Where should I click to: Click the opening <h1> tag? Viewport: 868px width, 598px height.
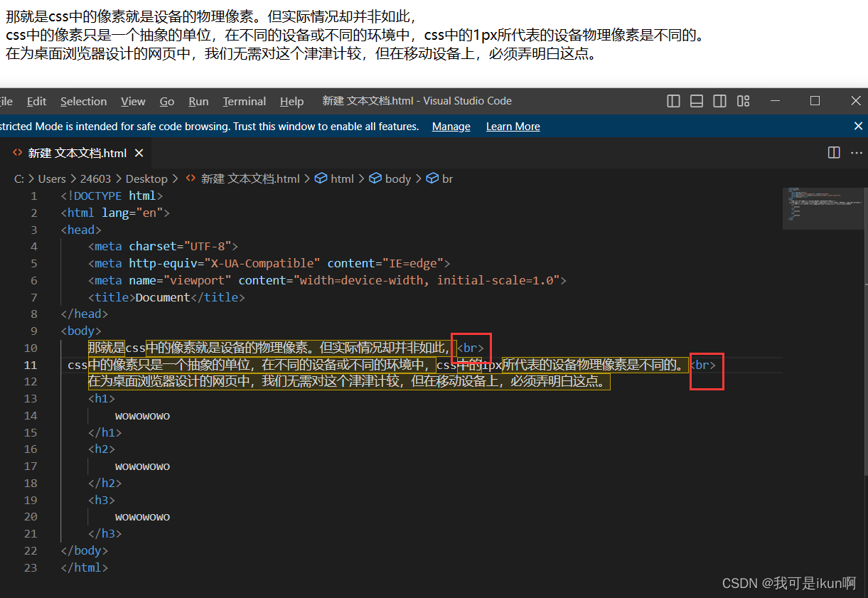(x=102, y=398)
